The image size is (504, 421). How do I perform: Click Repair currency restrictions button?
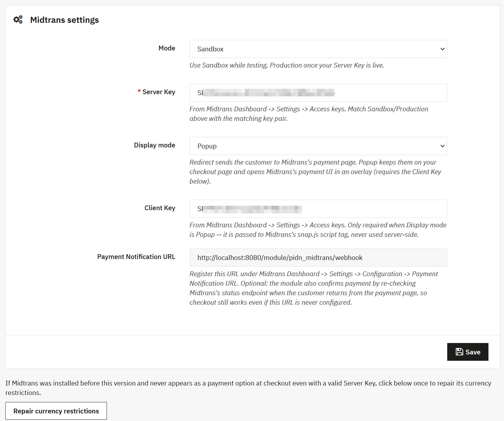coord(56,411)
